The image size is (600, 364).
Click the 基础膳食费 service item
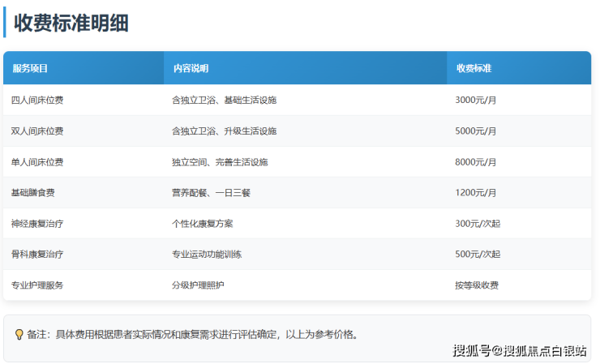coord(33,193)
